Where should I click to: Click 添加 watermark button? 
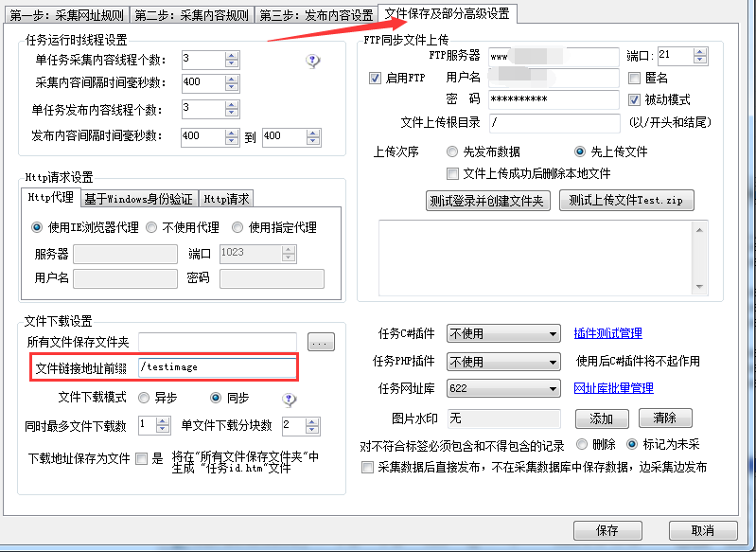(602, 418)
